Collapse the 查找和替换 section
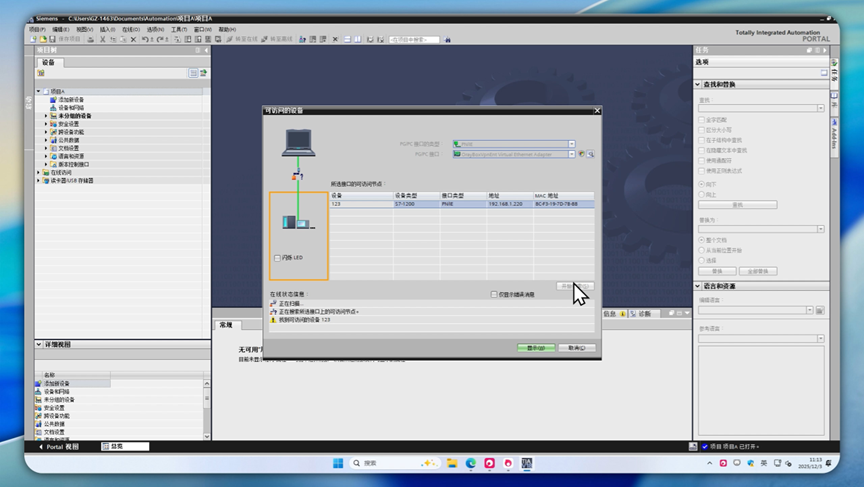This screenshot has width=864, height=487. [x=698, y=84]
